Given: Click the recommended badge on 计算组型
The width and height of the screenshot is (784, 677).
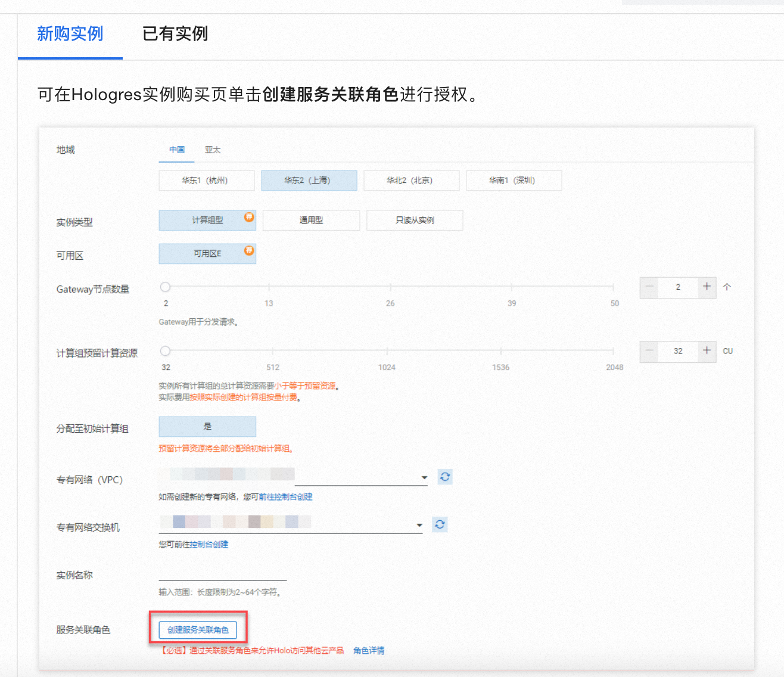Looking at the screenshot, I should (x=249, y=217).
